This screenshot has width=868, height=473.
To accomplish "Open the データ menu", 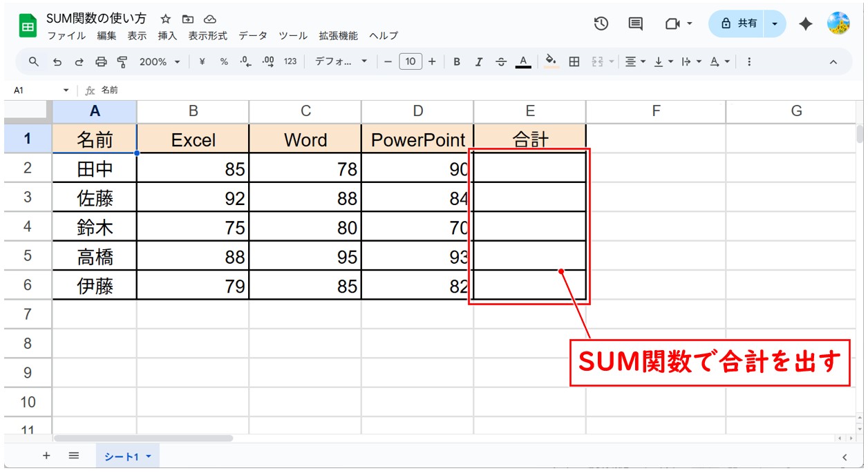I will tap(252, 36).
